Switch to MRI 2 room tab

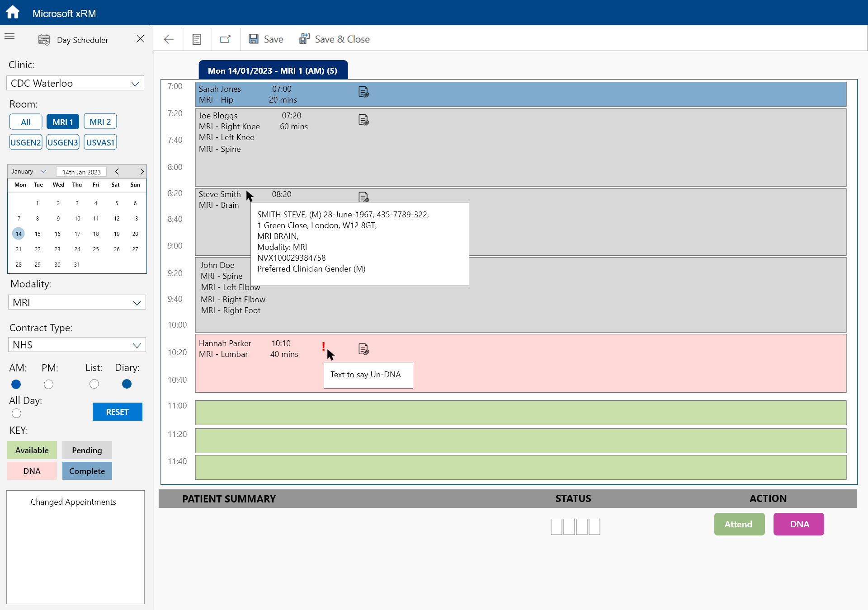(x=100, y=122)
